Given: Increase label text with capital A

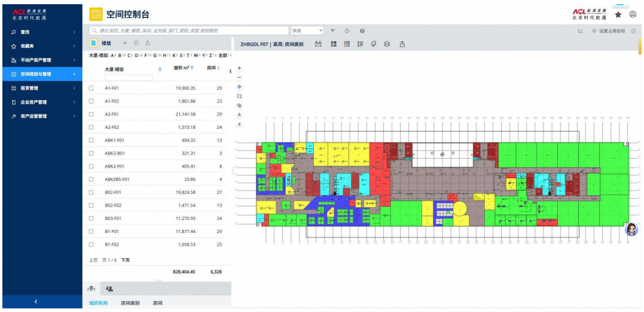Looking at the screenshot, I should tap(240, 115).
